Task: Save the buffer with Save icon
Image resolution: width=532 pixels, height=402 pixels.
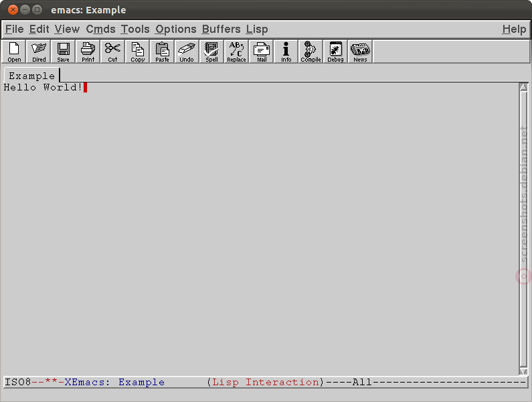Action: click(63, 52)
